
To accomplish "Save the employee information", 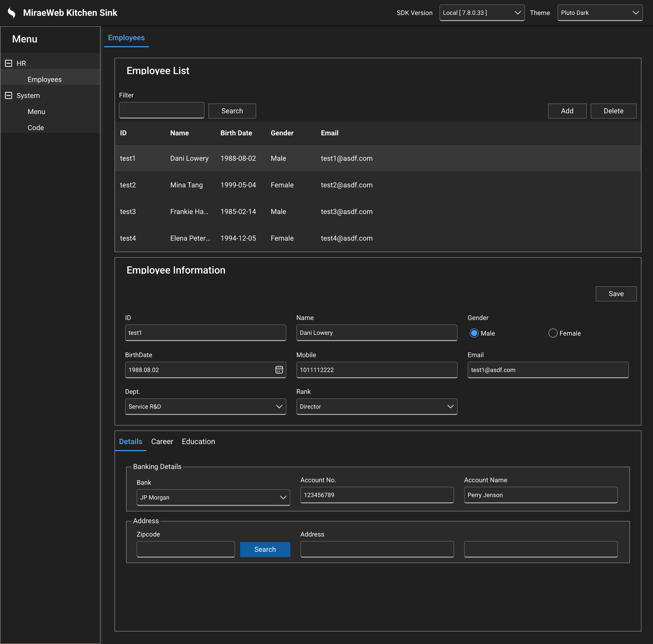I will click(616, 294).
